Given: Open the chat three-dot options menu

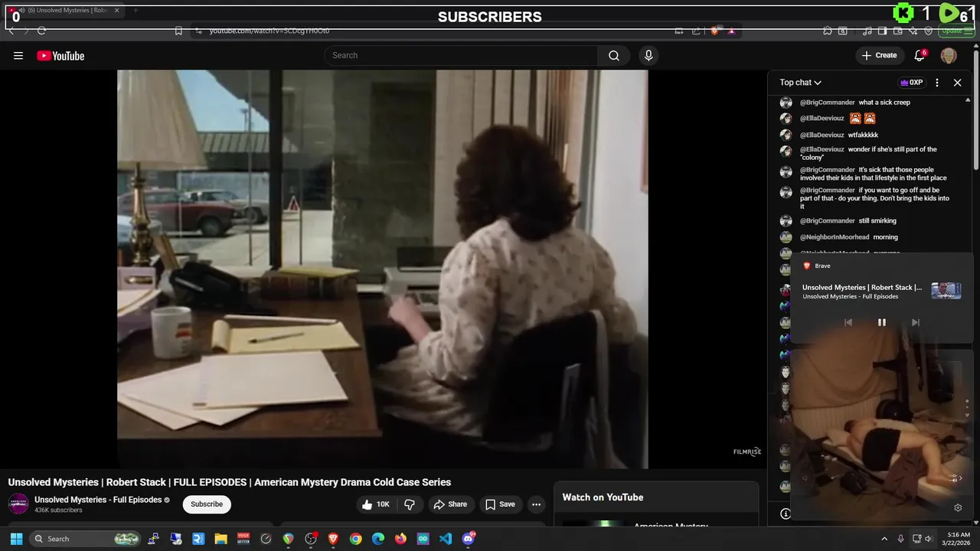Looking at the screenshot, I should pyautogui.click(x=937, y=83).
